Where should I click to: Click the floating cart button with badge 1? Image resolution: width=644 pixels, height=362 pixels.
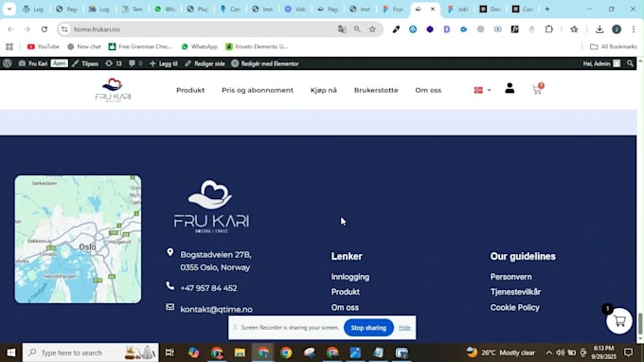click(619, 320)
